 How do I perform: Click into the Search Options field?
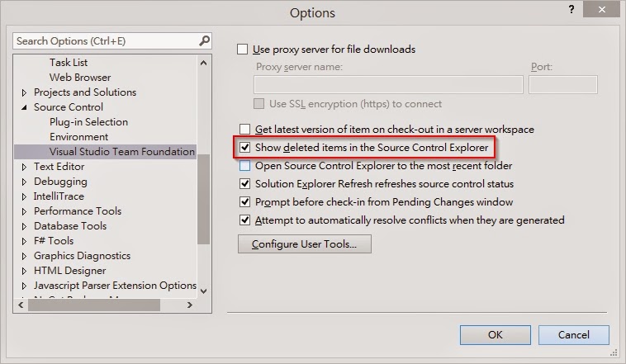(x=106, y=40)
